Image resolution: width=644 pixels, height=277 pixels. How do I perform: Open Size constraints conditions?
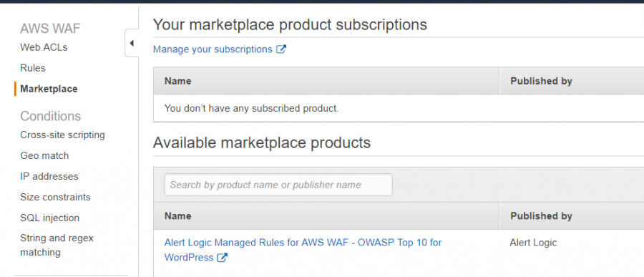55,197
